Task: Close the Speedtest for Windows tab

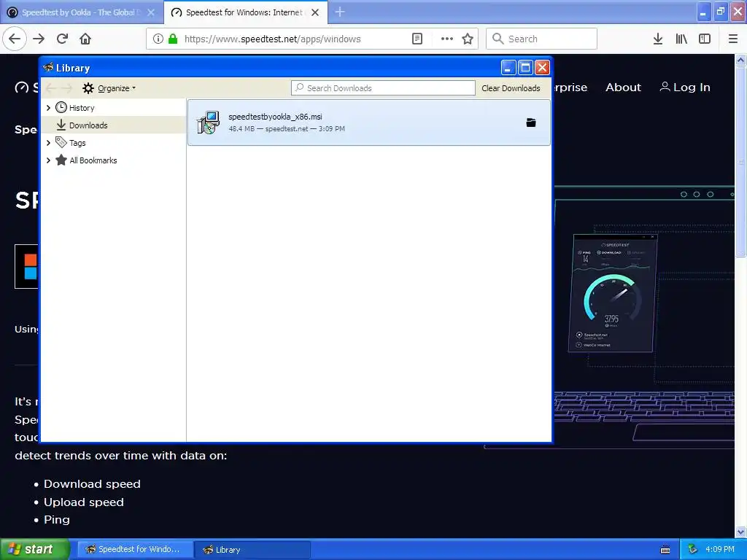Action: (x=315, y=12)
